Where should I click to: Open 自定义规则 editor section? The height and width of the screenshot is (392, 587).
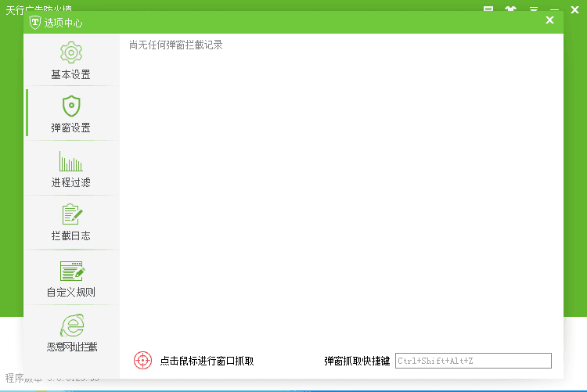pos(71,279)
